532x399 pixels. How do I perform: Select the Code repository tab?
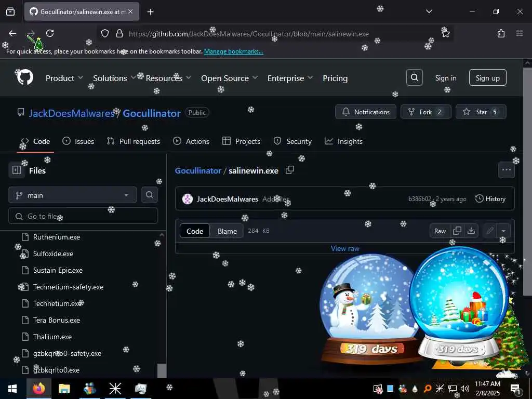pyautogui.click(x=35, y=141)
